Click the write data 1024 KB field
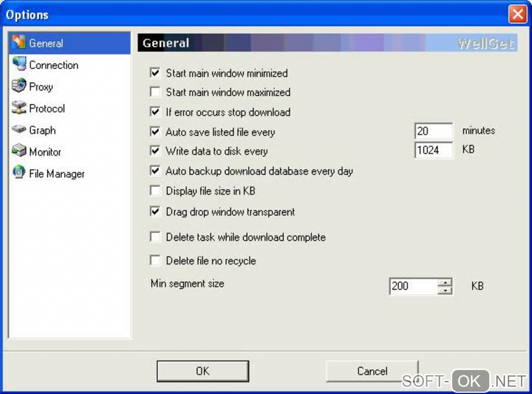This screenshot has width=532, height=394. [433, 150]
